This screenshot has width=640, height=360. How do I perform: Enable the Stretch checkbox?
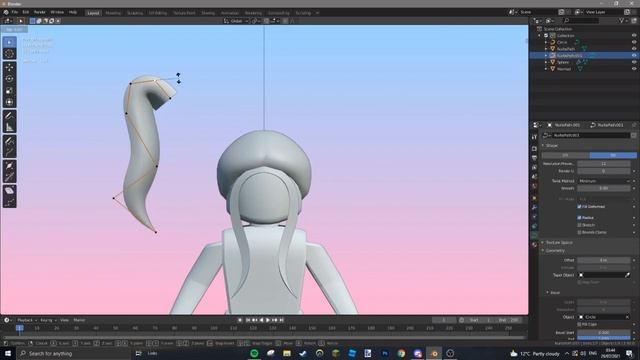[x=579, y=225]
